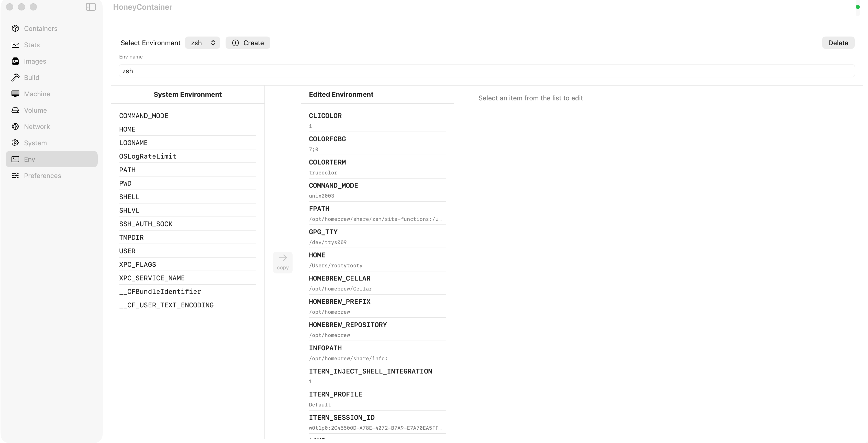
Task: Select SSH_AUTH_SOCK variable
Action: (x=187, y=224)
